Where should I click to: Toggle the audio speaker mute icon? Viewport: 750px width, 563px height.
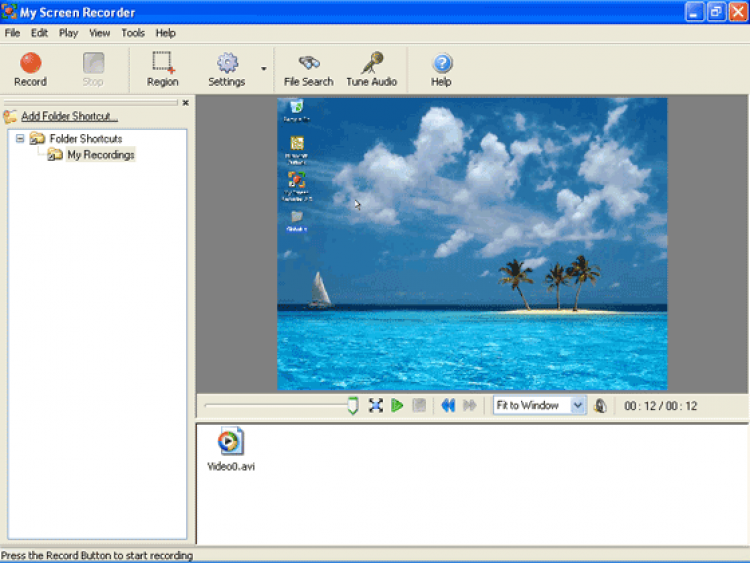600,405
